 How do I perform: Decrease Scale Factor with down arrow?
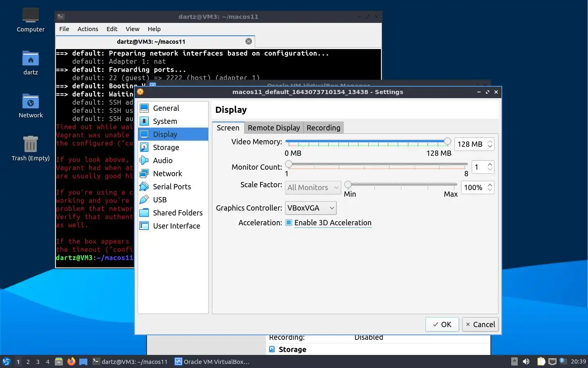click(490, 190)
